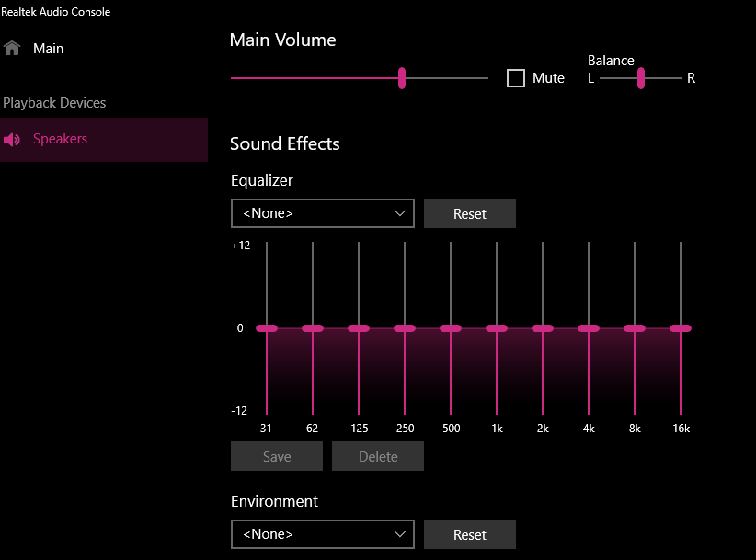Click the Speakers sound icon
The width and height of the screenshot is (756, 560).
tap(12, 140)
